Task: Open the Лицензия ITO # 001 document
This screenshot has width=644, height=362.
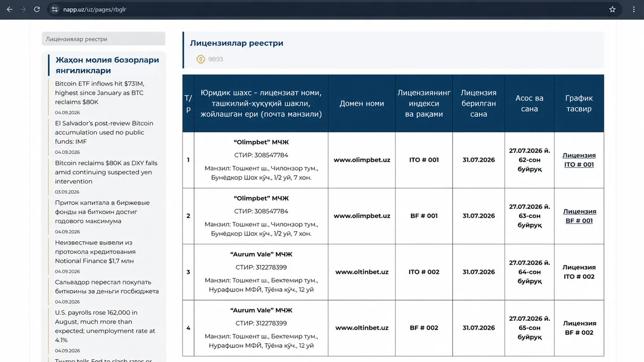Action: (579, 160)
